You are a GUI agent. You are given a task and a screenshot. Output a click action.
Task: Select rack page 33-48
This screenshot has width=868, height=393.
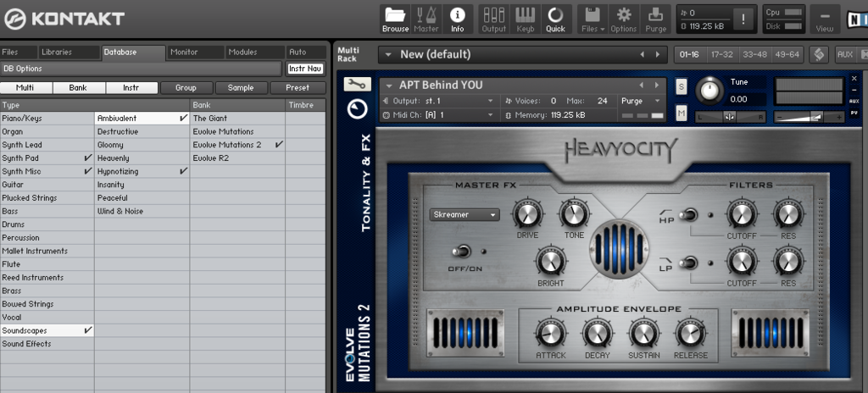(x=755, y=54)
